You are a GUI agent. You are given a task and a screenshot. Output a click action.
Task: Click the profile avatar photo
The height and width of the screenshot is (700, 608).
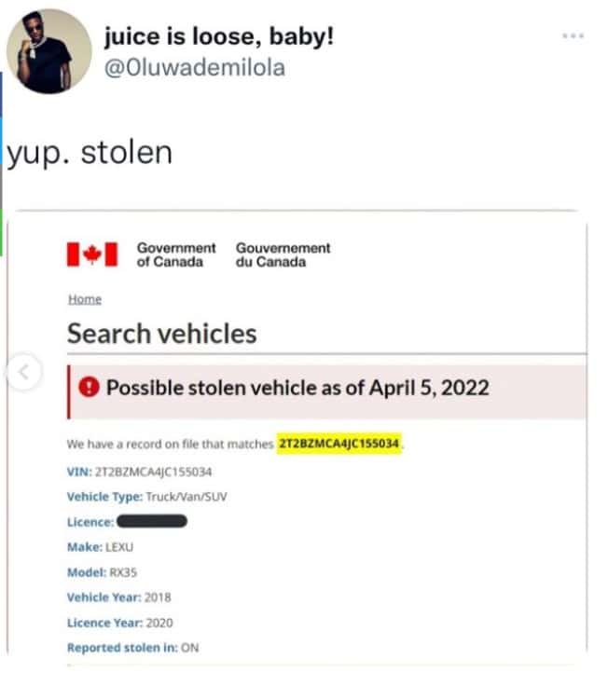pos(48,52)
